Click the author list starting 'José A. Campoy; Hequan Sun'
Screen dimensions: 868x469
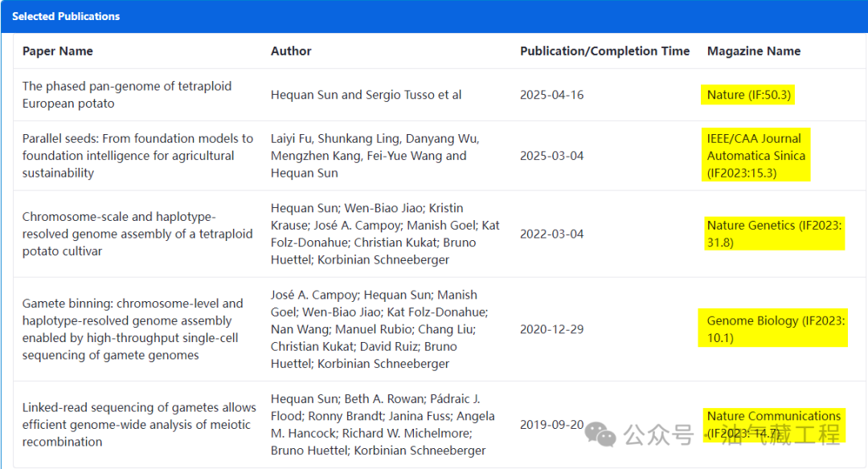[x=379, y=329]
